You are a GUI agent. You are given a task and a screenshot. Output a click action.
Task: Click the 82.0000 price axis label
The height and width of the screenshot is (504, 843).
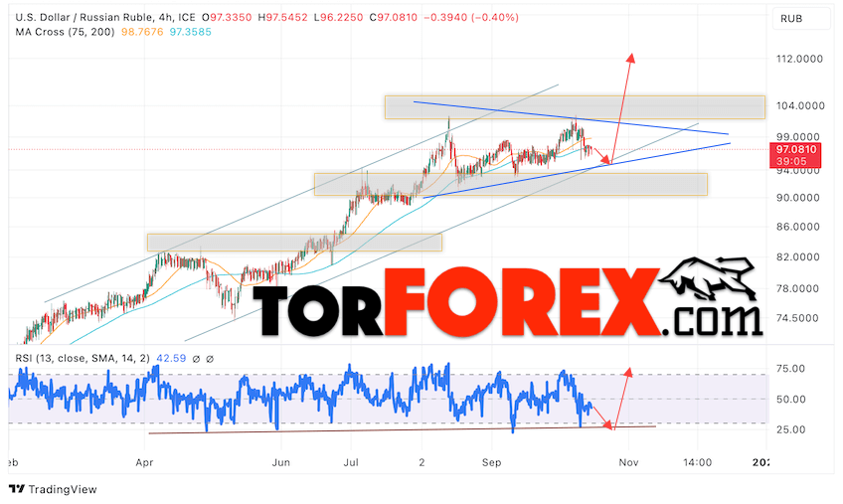pyautogui.click(x=798, y=256)
